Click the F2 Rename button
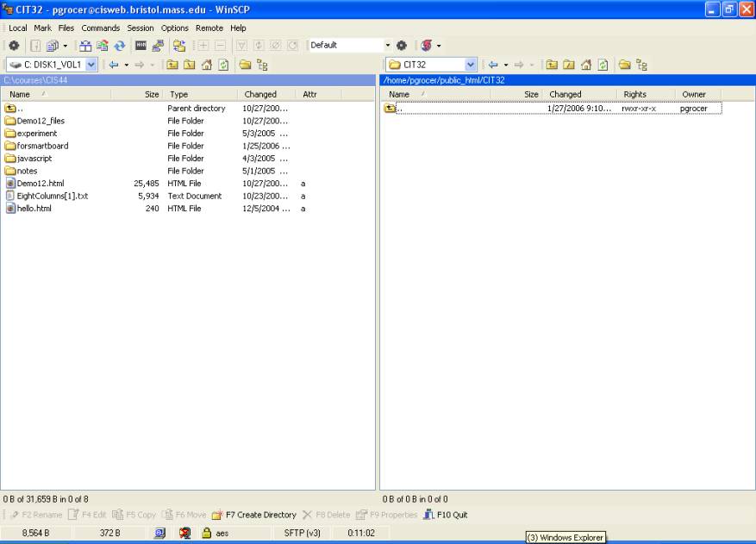Viewport: 756px width, 544px height. pyautogui.click(x=35, y=515)
